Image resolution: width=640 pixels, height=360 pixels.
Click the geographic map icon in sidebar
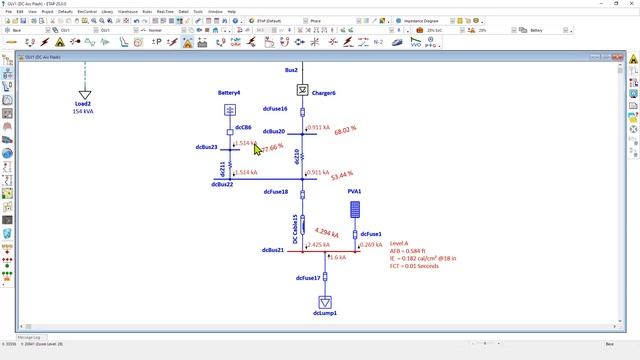click(x=7, y=193)
